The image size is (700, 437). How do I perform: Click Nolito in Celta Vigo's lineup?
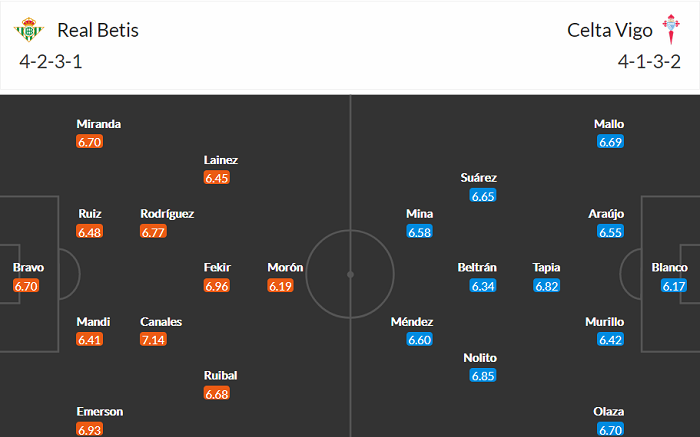pyautogui.click(x=480, y=357)
